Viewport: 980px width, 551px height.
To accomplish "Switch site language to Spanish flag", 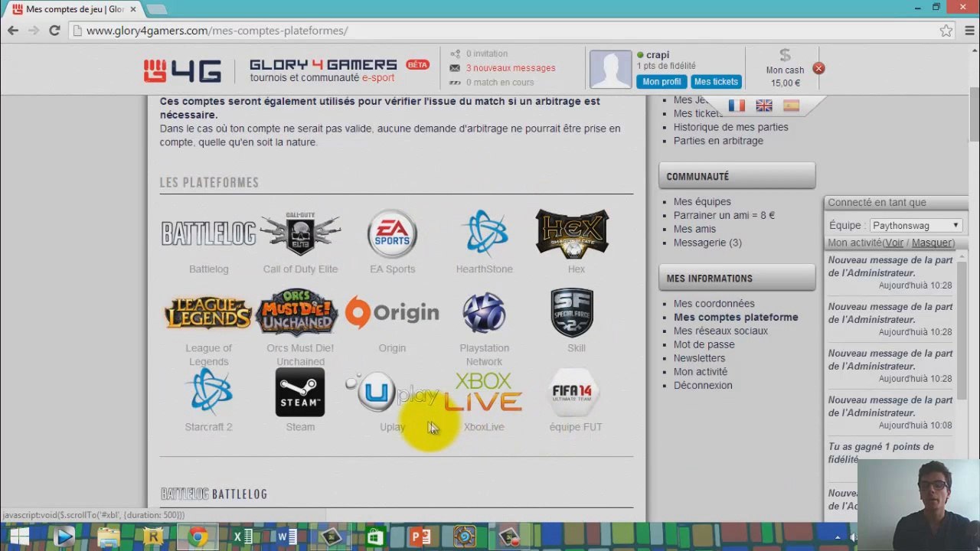I will click(x=791, y=106).
